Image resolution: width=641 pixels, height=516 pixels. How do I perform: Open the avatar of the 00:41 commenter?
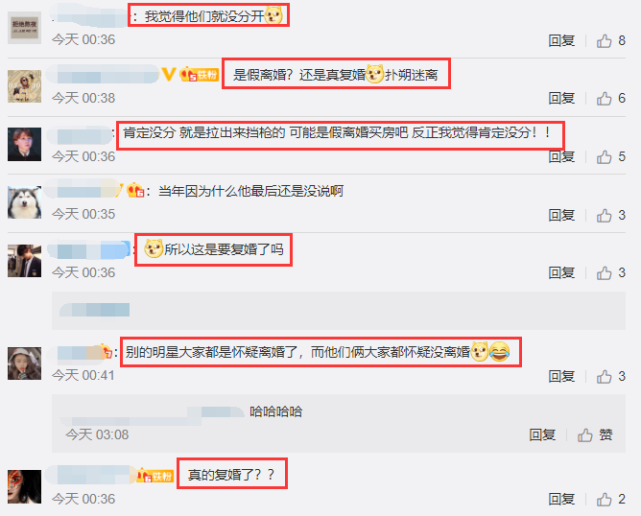(x=25, y=363)
